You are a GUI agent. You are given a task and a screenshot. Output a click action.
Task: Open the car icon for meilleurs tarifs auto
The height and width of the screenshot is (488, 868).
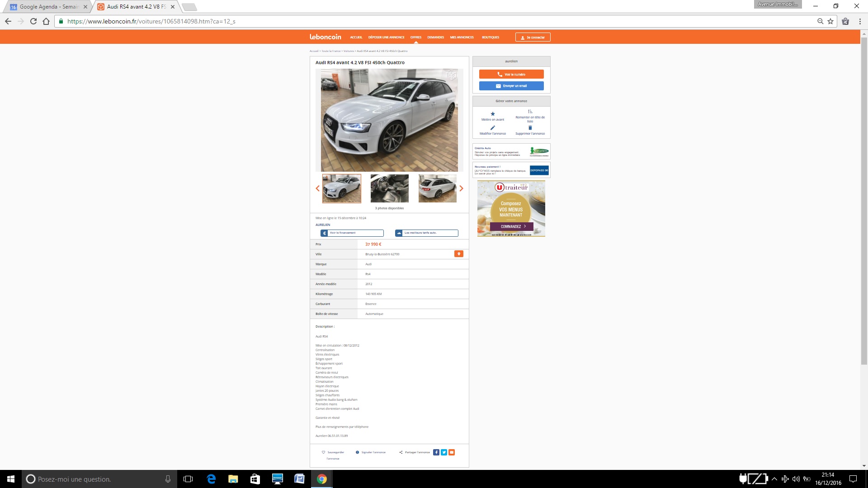click(x=398, y=233)
